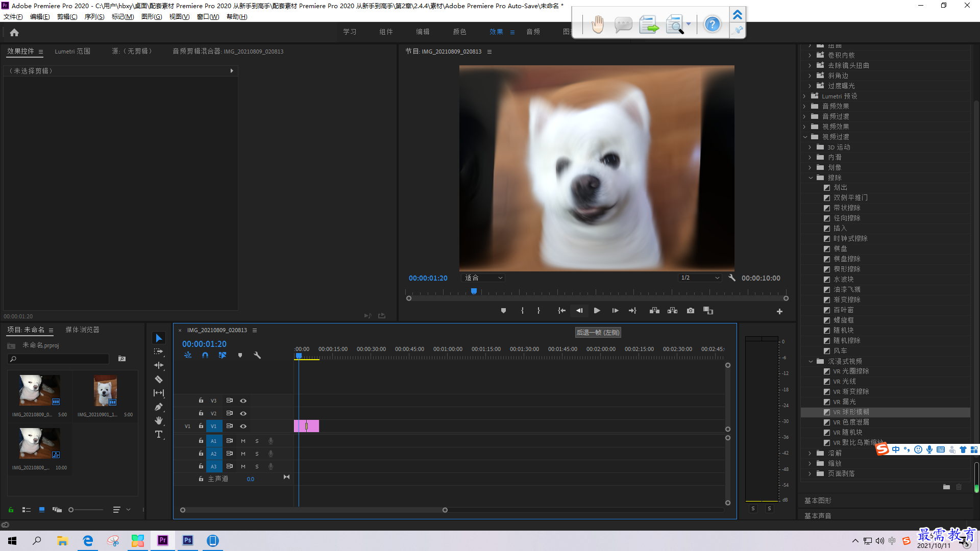Mute audio track A1
This screenshot has height=551, width=980.
point(243,441)
